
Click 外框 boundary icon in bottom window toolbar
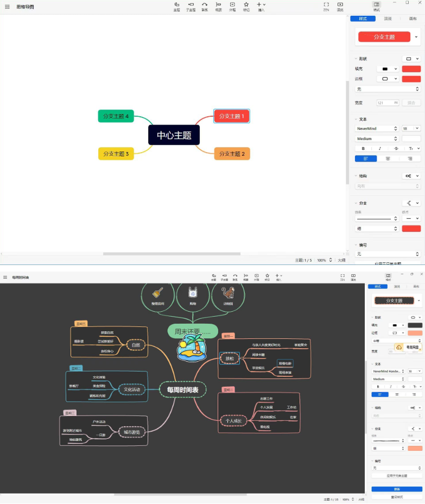tap(256, 277)
